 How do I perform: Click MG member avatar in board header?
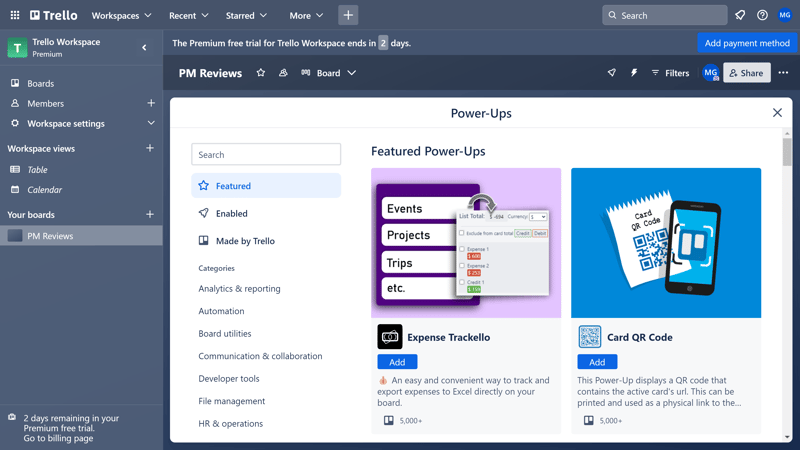pyautogui.click(x=711, y=73)
